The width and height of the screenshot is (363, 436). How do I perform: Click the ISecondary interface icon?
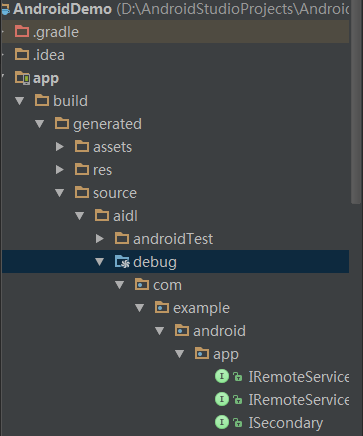tap(222, 422)
